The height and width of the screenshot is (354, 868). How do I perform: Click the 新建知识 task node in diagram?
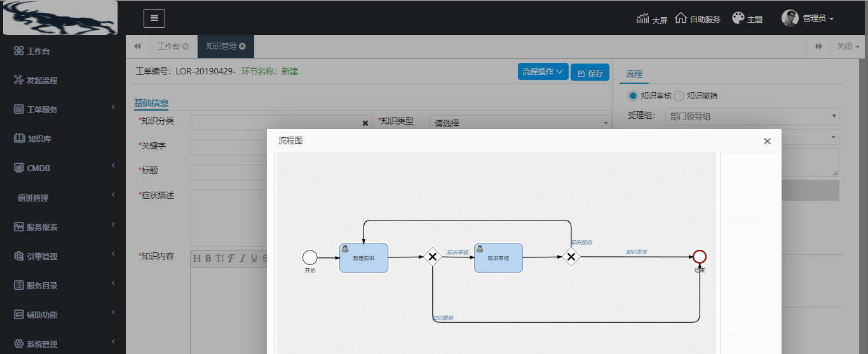pyautogui.click(x=363, y=257)
